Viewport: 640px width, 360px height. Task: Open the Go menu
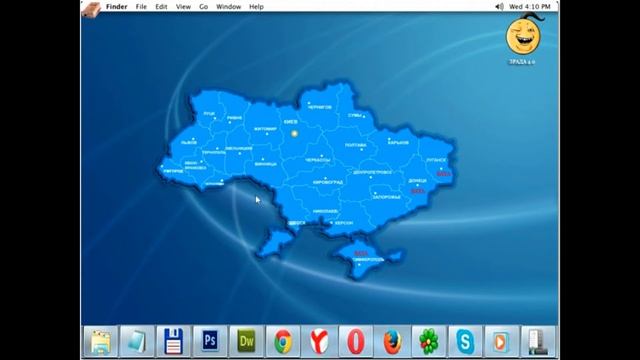[204, 7]
